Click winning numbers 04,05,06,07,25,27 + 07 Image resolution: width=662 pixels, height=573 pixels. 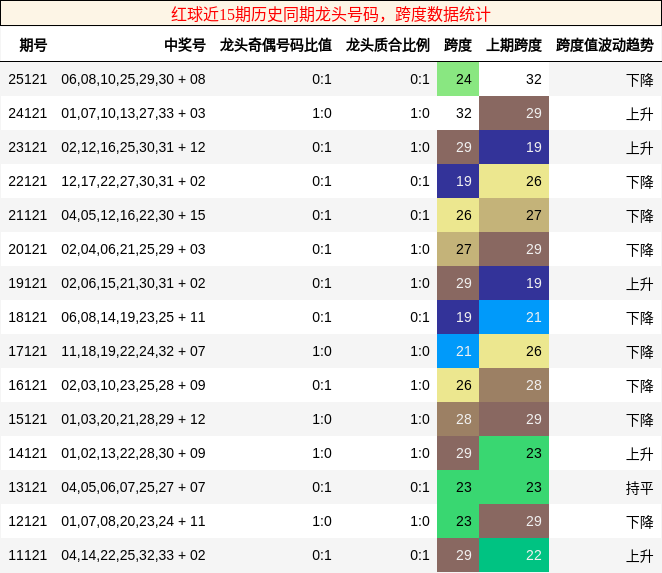(133, 487)
